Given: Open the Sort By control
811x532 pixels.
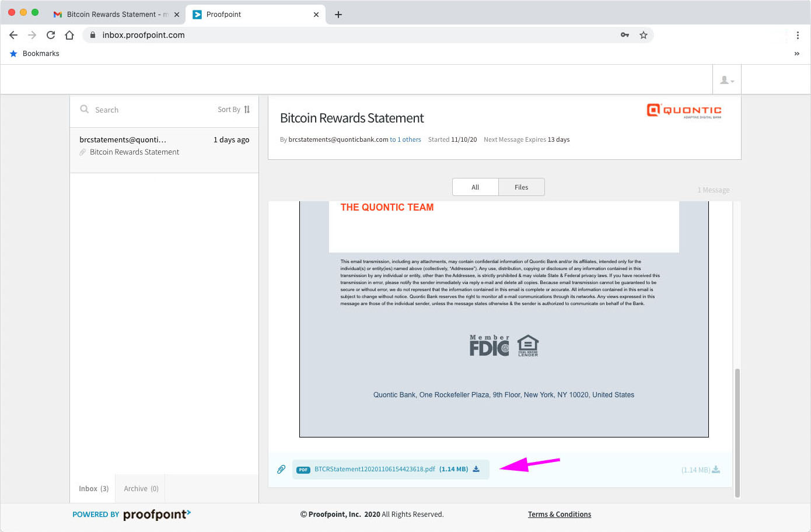Looking at the screenshot, I should pyautogui.click(x=234, y=109).
